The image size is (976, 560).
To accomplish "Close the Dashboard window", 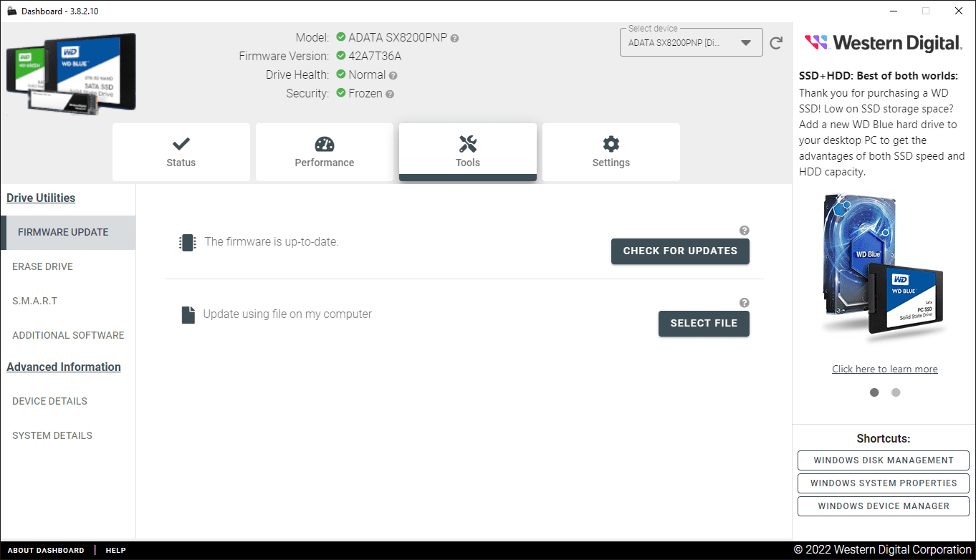I will point(959,11).
